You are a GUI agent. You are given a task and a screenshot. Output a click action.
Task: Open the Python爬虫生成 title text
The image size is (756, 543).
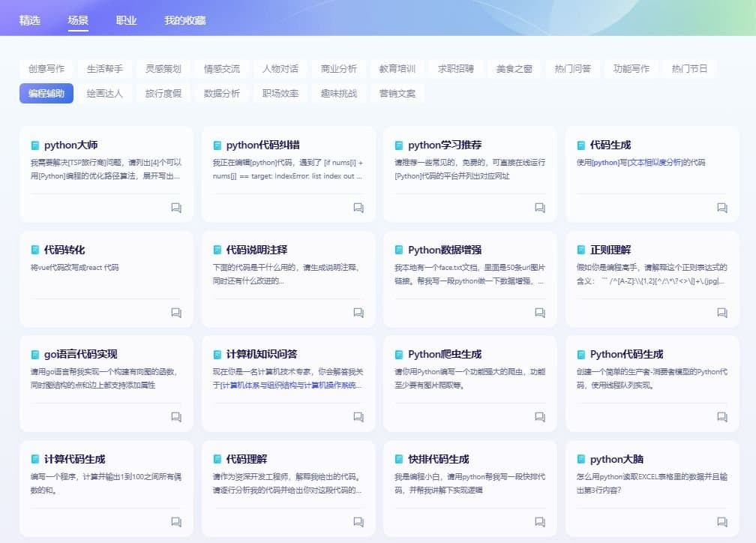tap(445, 355)
